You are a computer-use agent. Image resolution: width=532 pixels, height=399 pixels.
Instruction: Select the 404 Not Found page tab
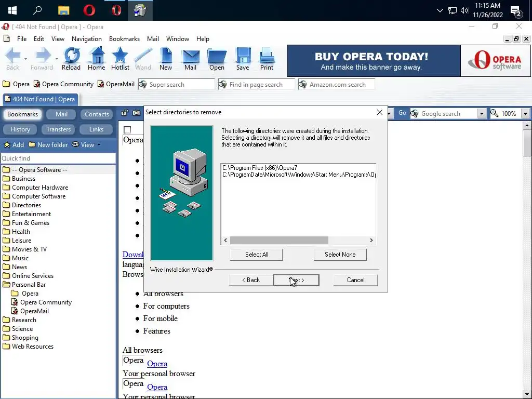[41, 99]
